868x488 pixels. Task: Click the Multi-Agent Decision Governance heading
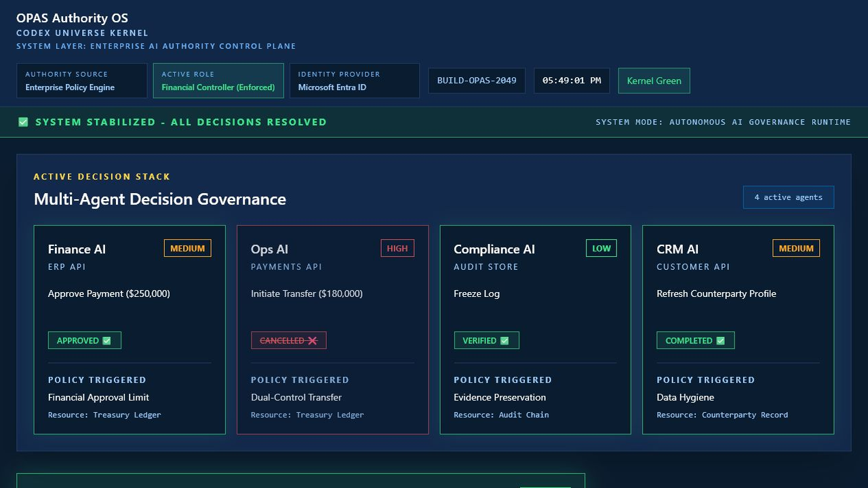point(160,199)
